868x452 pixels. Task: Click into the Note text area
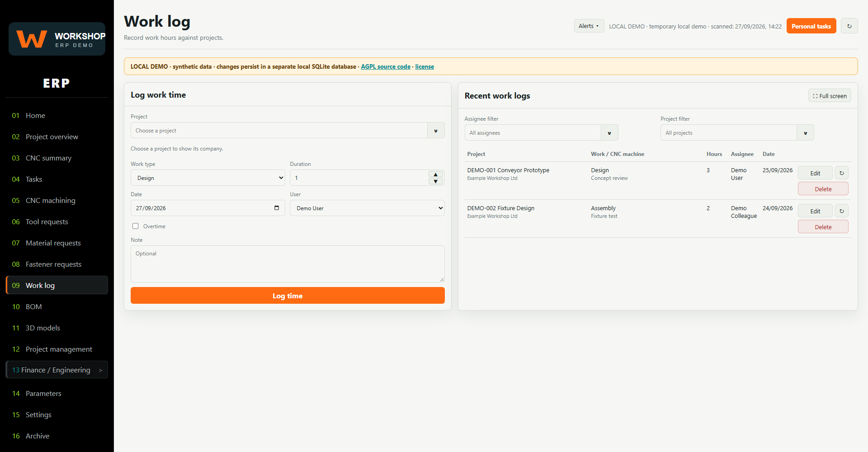tap(288, 264)
